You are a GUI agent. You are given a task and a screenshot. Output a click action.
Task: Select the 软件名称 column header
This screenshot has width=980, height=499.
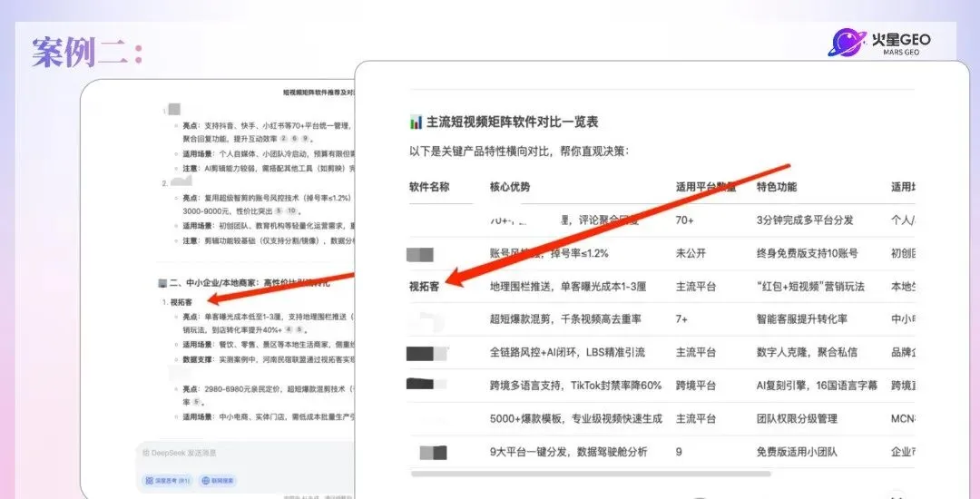coord(429,187)
